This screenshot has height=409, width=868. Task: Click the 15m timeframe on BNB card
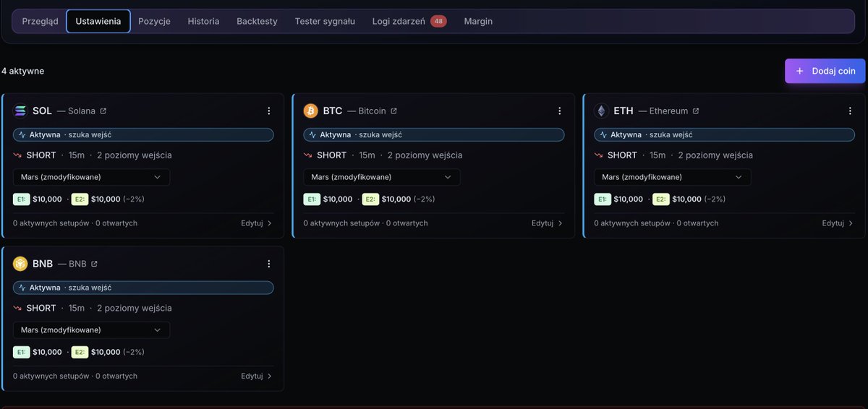[x=77, y=309]
